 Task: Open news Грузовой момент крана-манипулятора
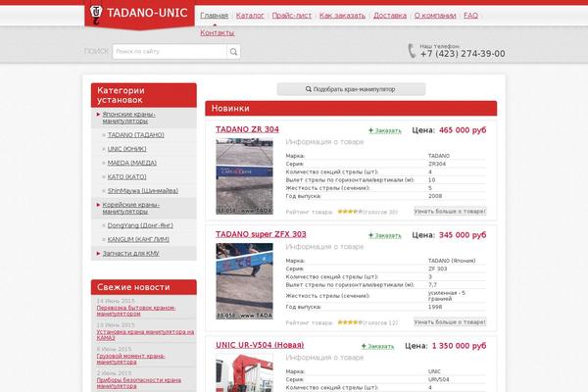click(x=131, y=359)
